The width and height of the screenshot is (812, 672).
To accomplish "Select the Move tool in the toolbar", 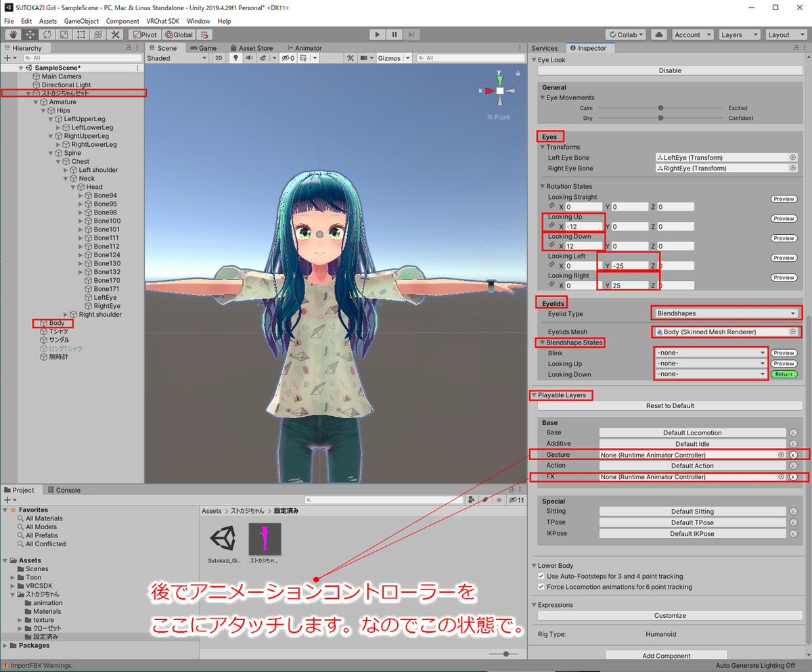I will 30,35.
